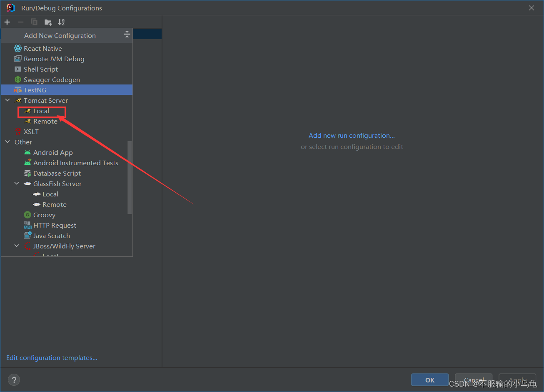Click the fish icon beside GlassFish Local
Viewport: 544px width, 392px height.
point(37,194)
